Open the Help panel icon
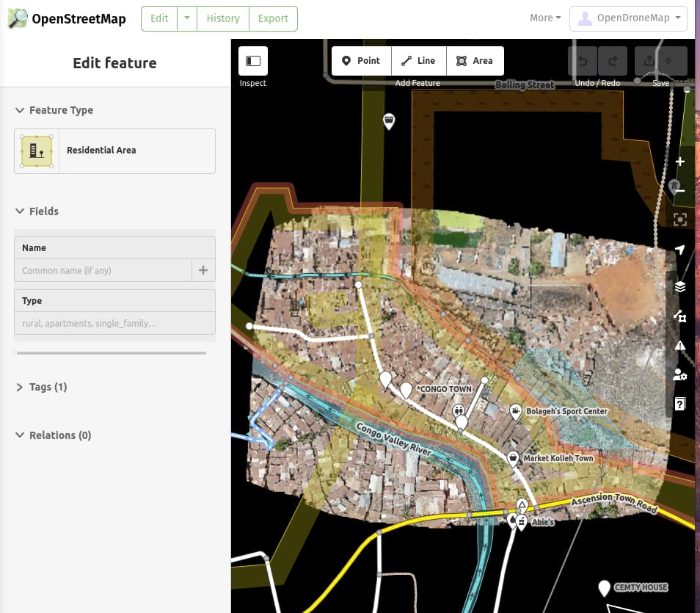The image size is (700, 613). [679, 403]
